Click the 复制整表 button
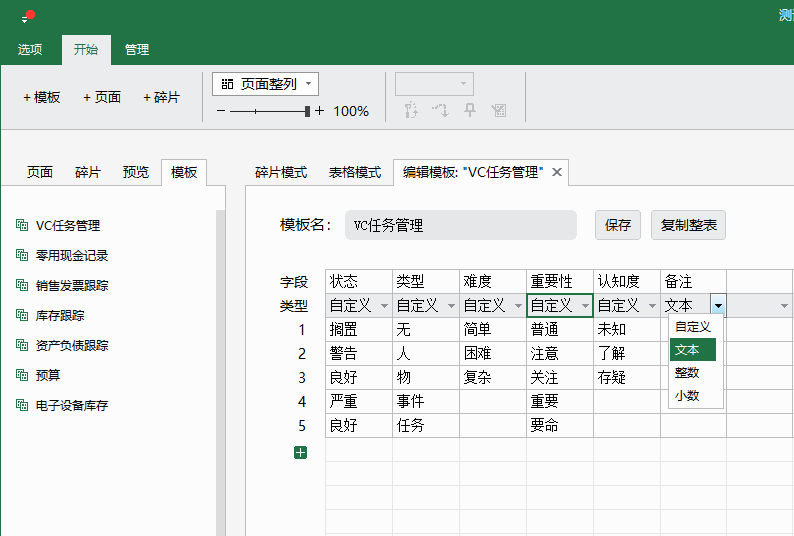 689,225
